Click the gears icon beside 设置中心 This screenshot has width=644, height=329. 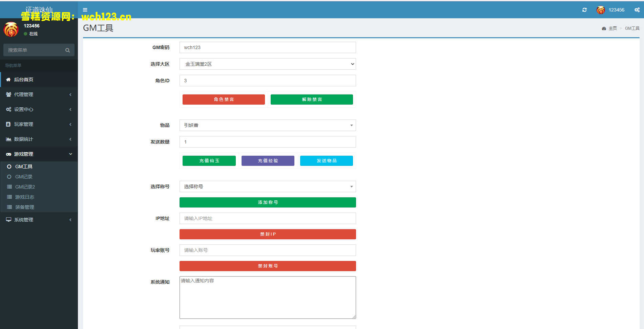(8, 109)
